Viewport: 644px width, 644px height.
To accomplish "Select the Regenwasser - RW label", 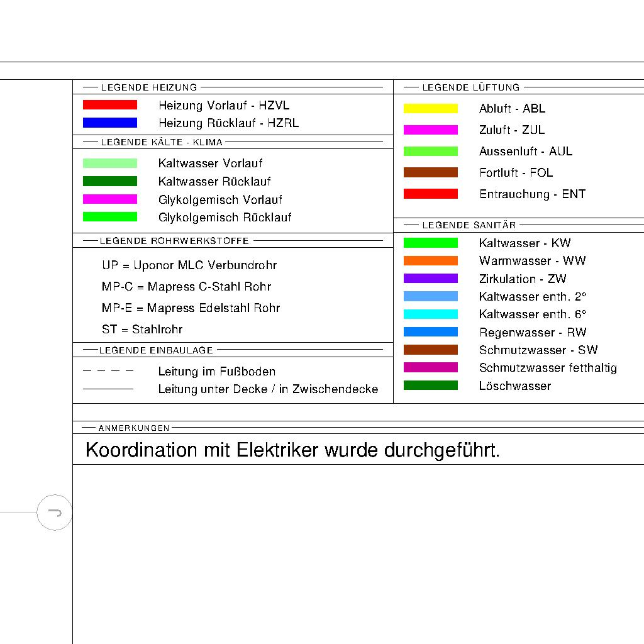I will point(532,333).
